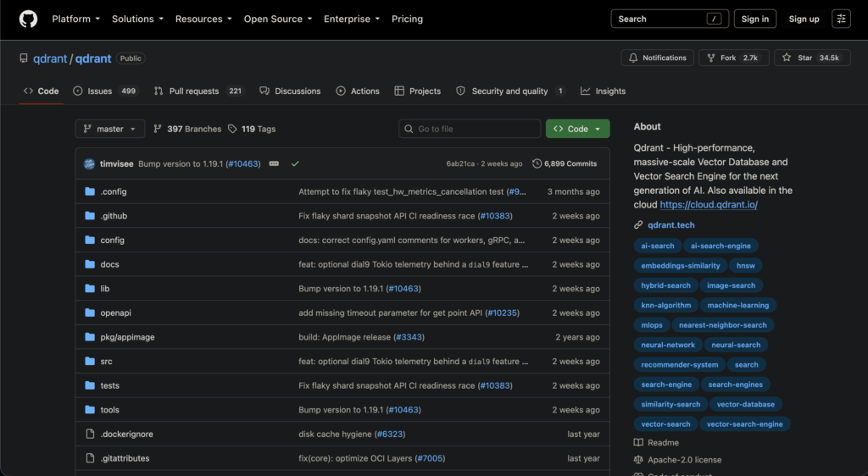This screenshot has height=476, width=868.
Task: Open the src folder
Action: [x=106, y=361]
